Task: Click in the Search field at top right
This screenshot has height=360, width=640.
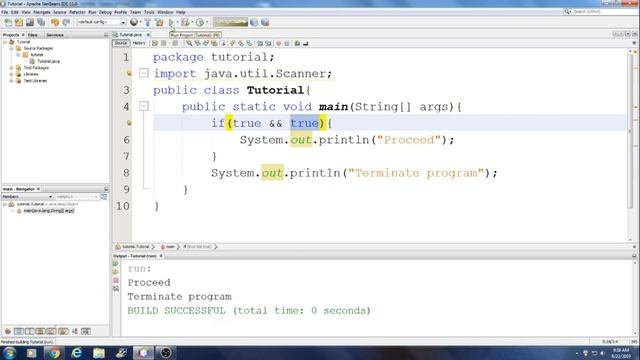Action: click(602, 12)
